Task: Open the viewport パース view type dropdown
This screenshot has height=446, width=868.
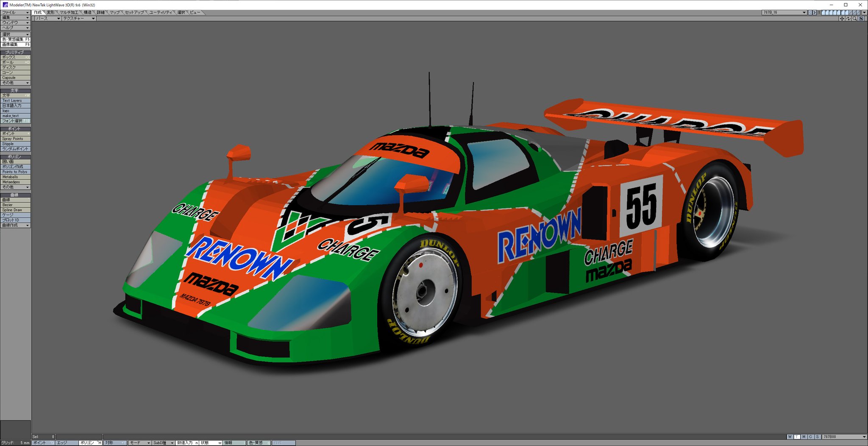Action: click(x=48, y=19)
